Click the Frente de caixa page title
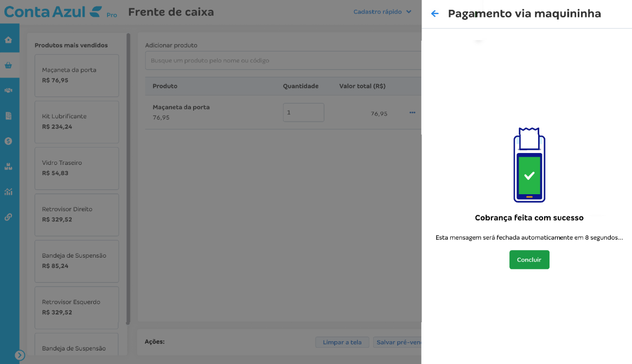 171,12
